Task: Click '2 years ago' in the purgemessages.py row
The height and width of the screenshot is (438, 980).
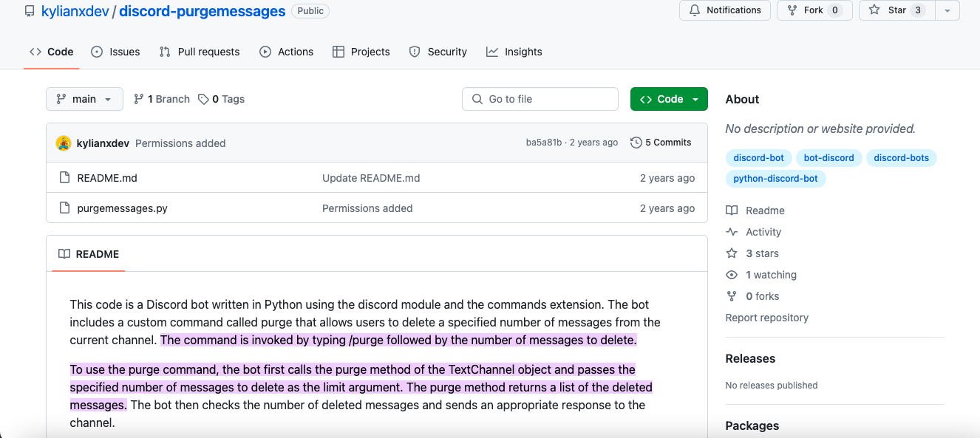Action: (667, 208)
